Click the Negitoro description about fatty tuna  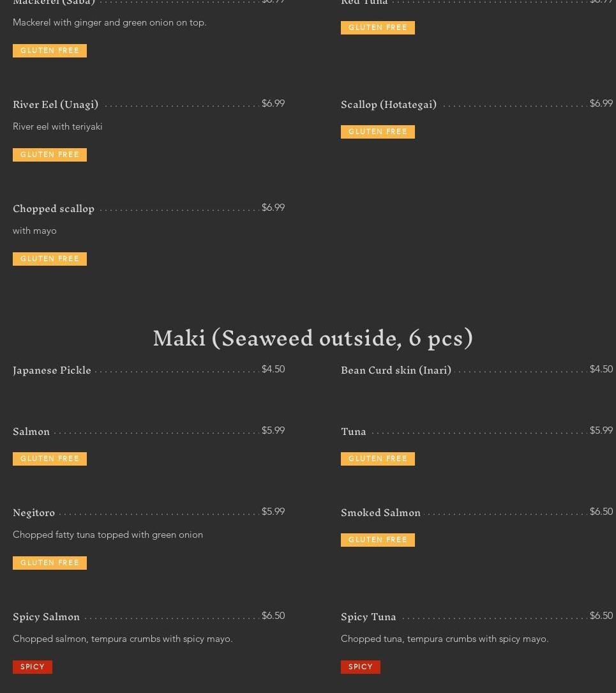[x=108, y=535]
